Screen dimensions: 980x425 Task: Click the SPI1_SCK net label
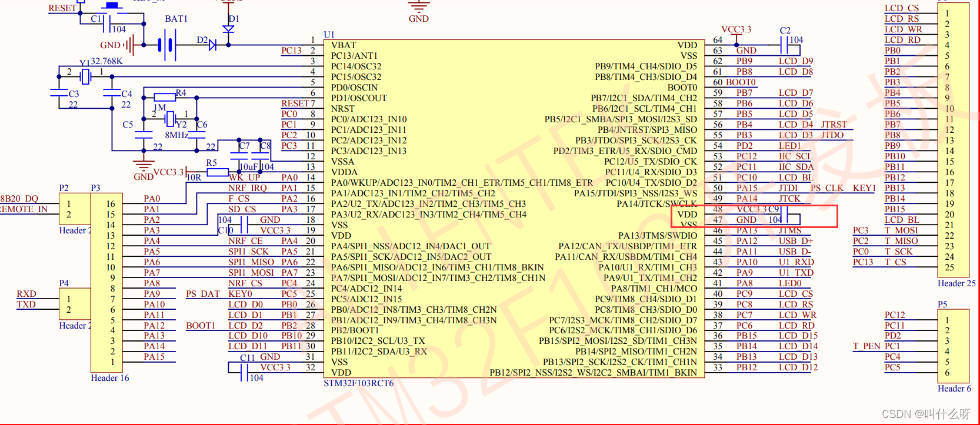coord(248,252)
